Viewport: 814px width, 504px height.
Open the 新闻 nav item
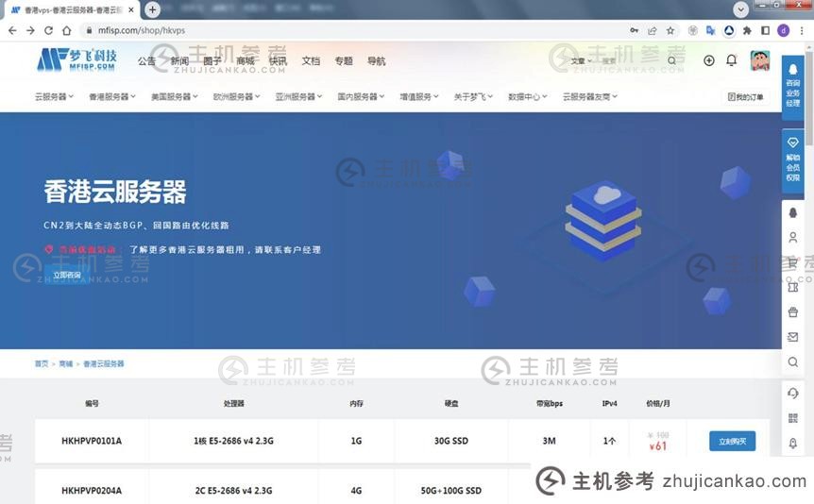pyautogui.click(x=179, y=61)
